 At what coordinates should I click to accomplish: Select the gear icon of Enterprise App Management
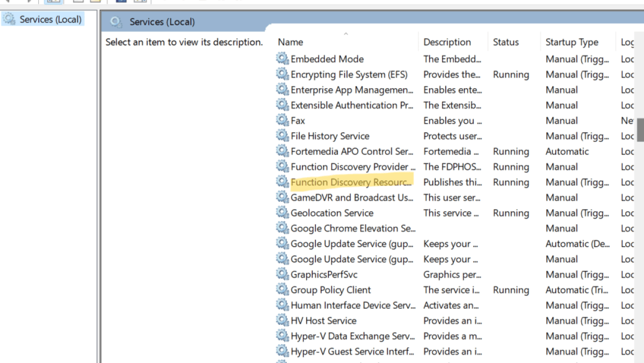[282, 90]
